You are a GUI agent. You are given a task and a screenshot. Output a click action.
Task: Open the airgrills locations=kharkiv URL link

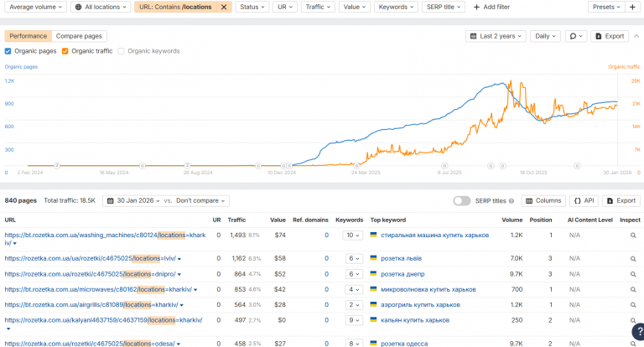[x=91, y=305]
